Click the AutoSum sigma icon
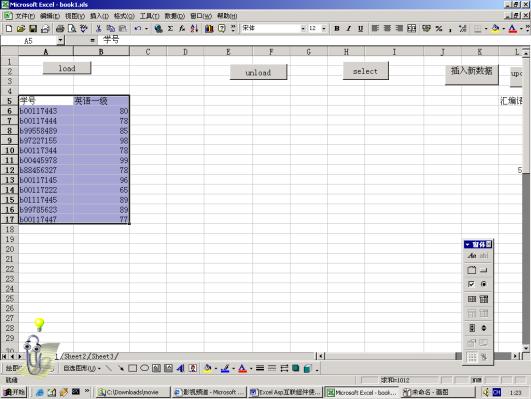 170,29
